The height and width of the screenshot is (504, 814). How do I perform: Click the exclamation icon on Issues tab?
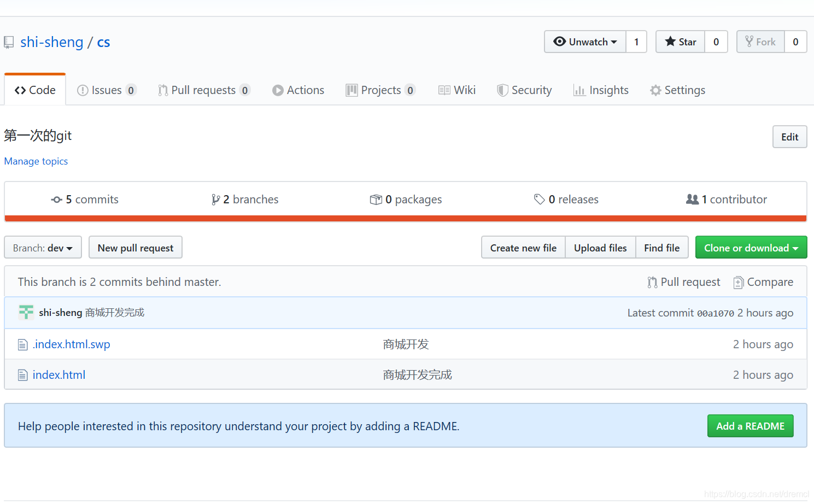coord(83,90)
